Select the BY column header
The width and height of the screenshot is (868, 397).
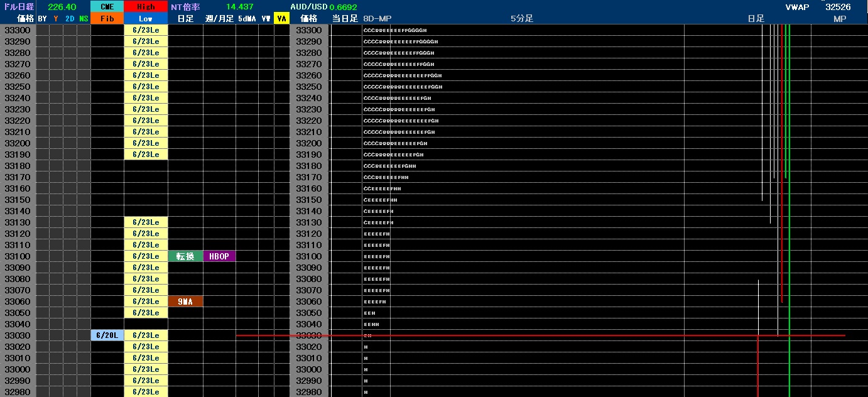tap(42, 18)
